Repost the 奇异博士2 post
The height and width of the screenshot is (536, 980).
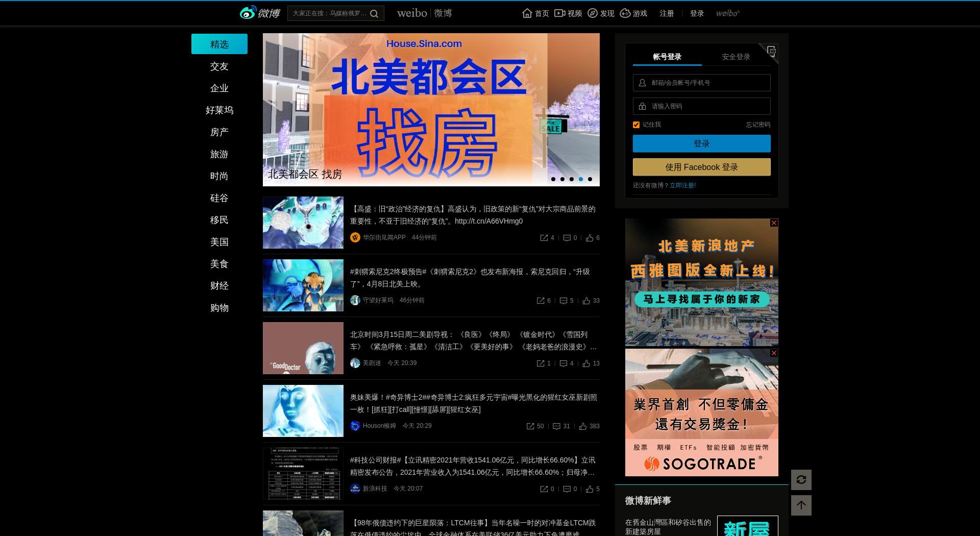pyautogui.click(x=530, y=426)
